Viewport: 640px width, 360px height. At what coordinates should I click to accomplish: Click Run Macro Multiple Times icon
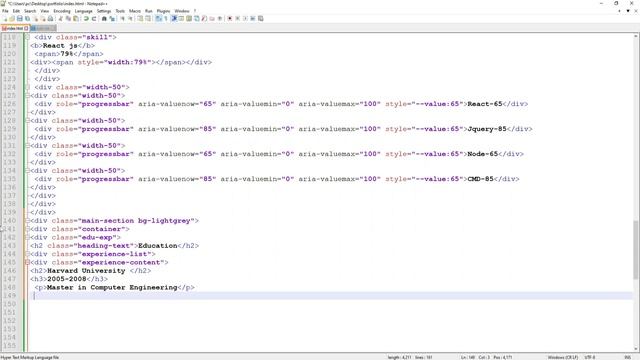click(253, 18)
